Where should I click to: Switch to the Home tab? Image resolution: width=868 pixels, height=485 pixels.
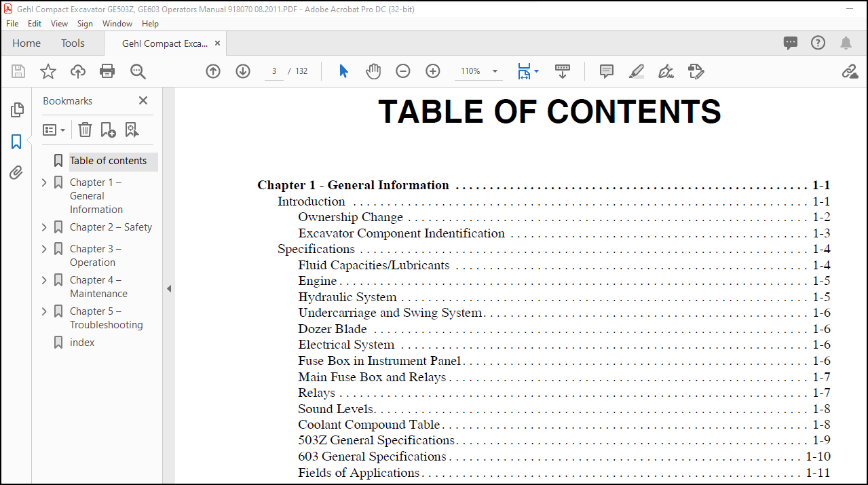[x=26, y=43]
